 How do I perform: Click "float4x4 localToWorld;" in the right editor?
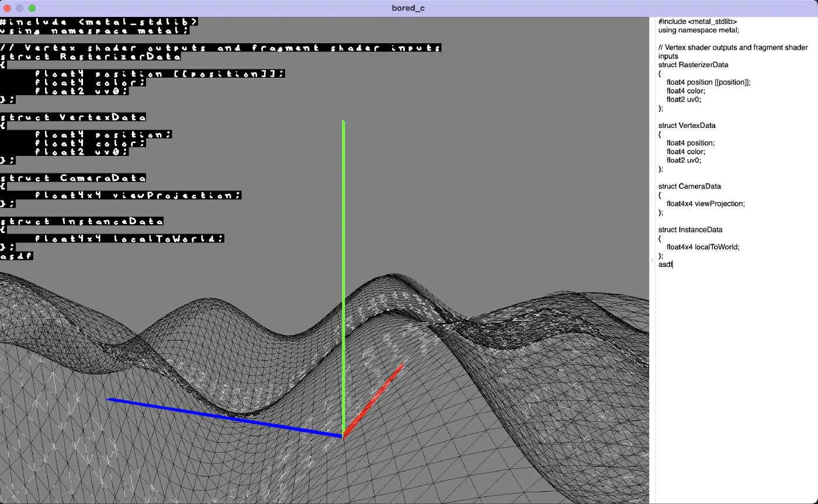(x=703, y=247)
